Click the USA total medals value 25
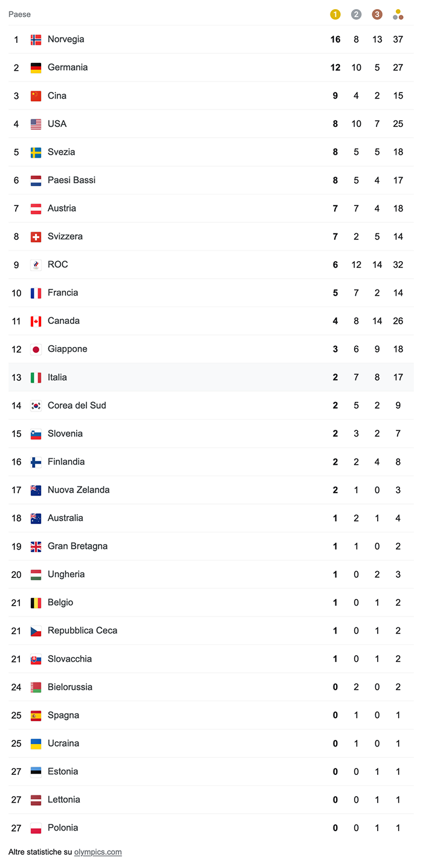 398,124
